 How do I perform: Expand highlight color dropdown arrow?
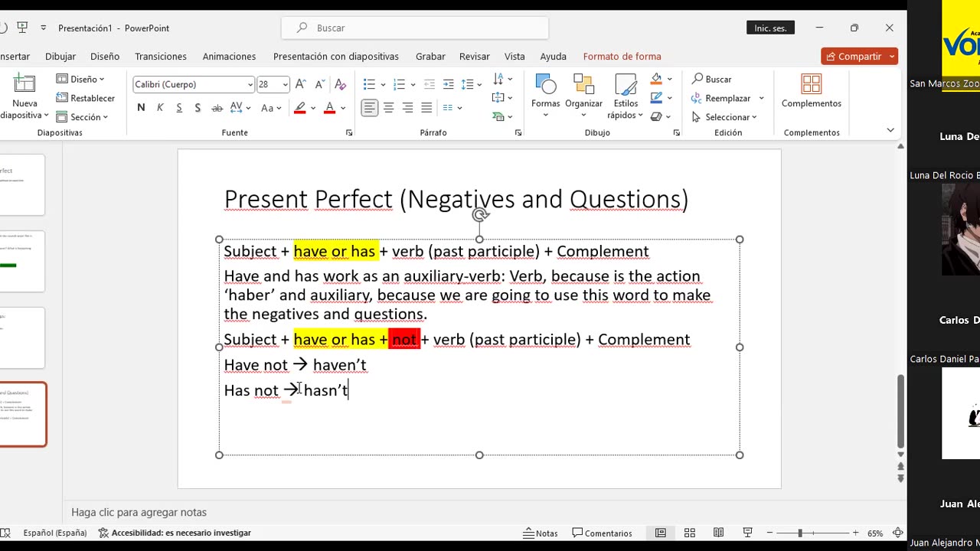[x=314, y=108]
